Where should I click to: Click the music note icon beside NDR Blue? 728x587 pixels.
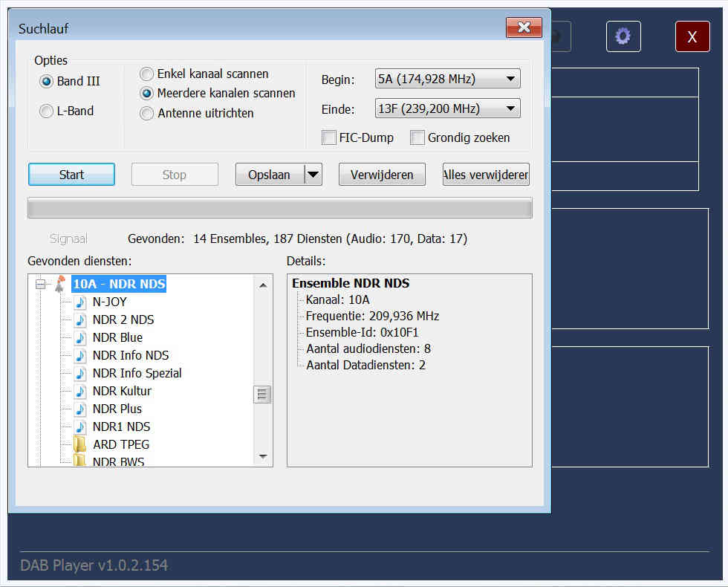(x=80, y=337)
